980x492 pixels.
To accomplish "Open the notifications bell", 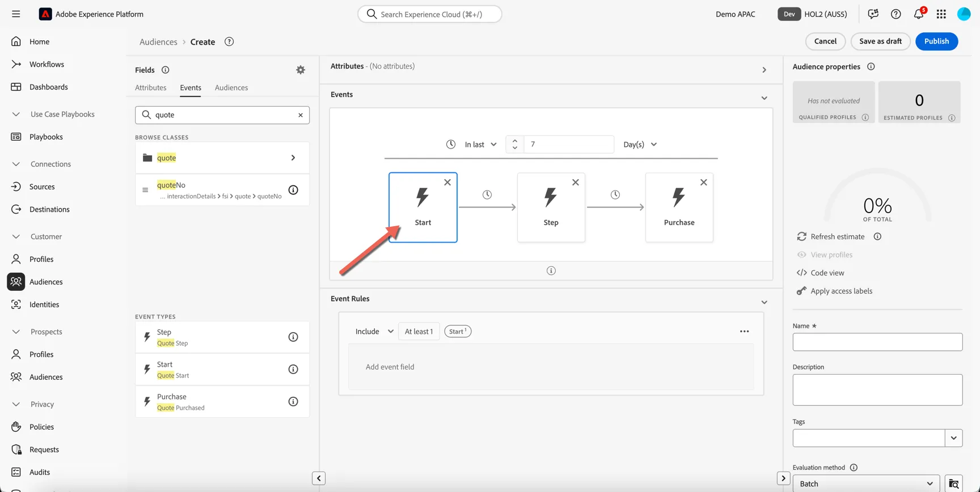I will 919,14.
